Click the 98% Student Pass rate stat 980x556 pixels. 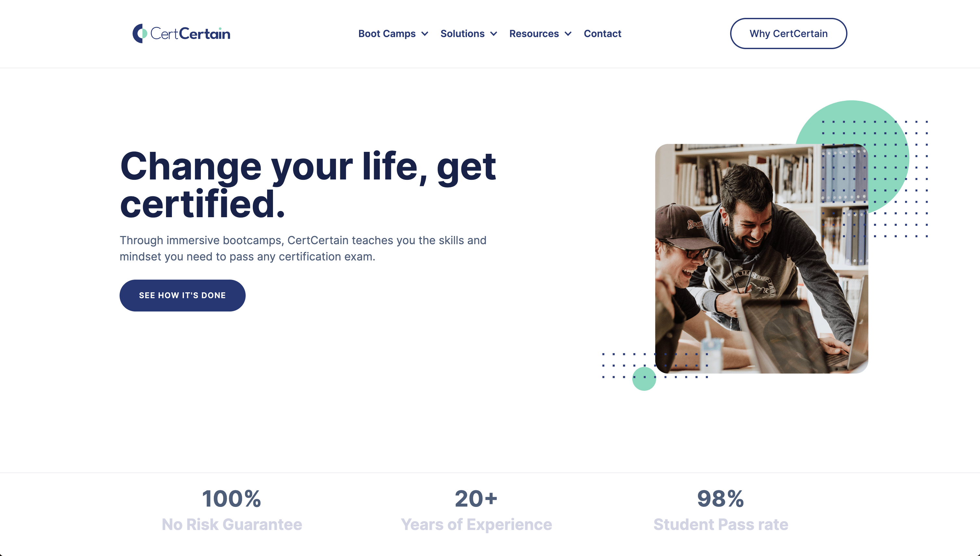click(x=720, y=510)
